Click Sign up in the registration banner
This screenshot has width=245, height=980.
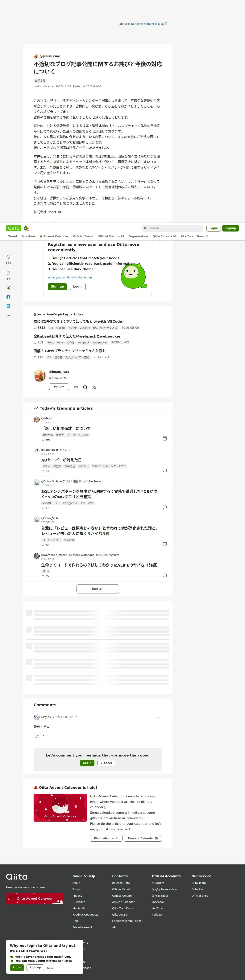click(x=57, y=287)
